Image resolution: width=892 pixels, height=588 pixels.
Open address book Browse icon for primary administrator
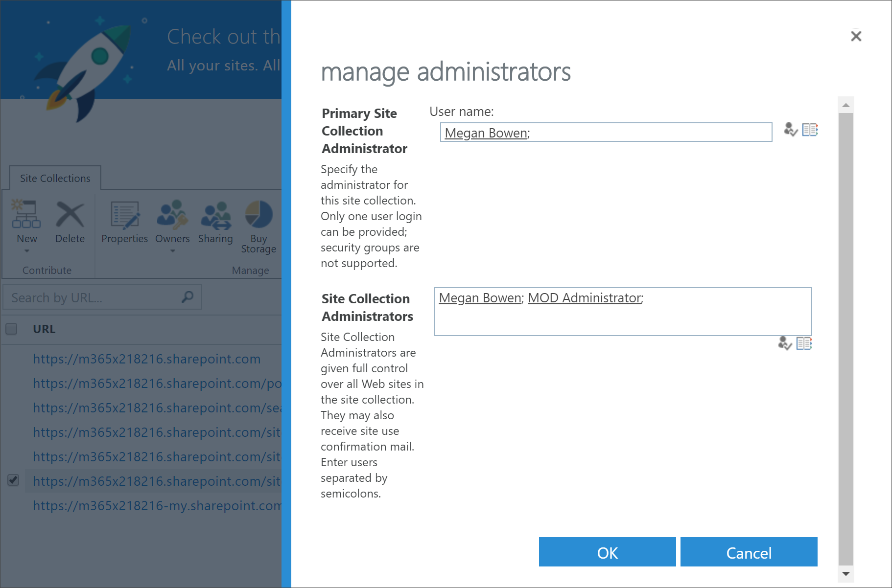point(810,130)
